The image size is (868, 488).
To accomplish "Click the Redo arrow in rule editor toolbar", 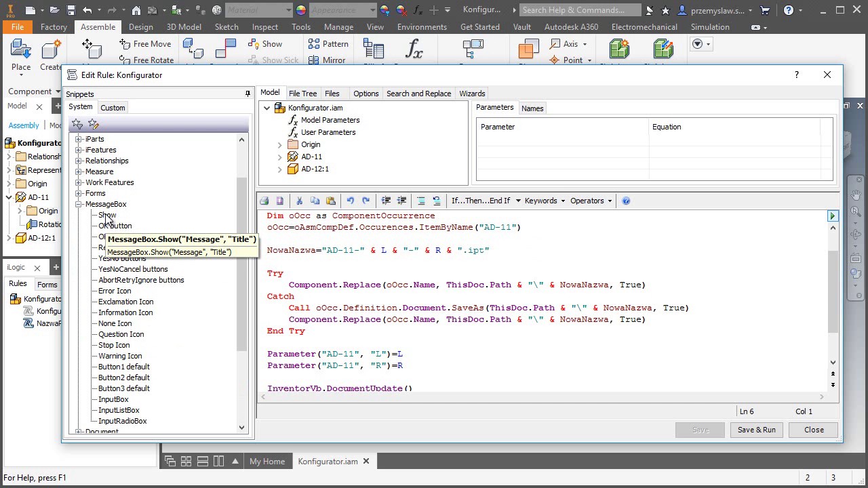I will pyautogui.click(x=366, y=201).
